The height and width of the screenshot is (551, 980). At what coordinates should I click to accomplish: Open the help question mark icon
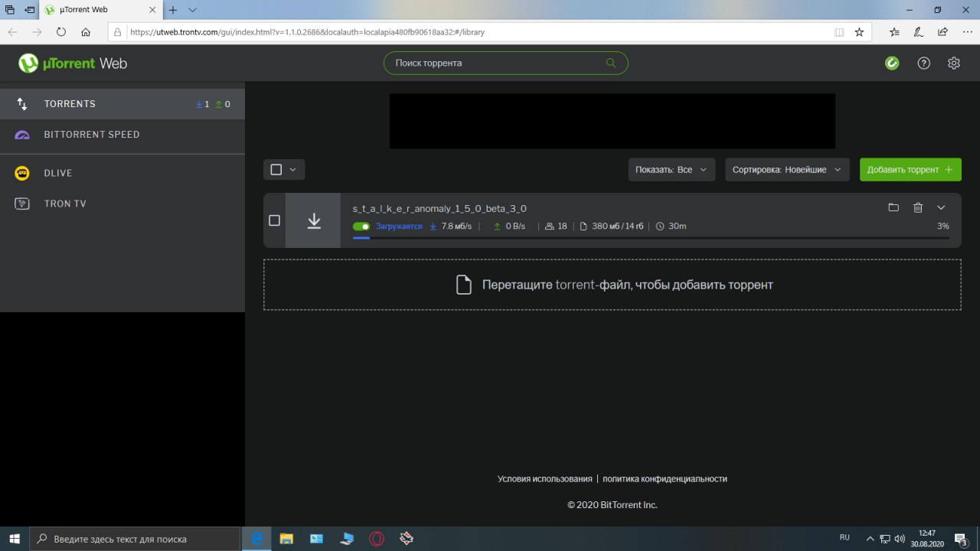click(924, 64)
